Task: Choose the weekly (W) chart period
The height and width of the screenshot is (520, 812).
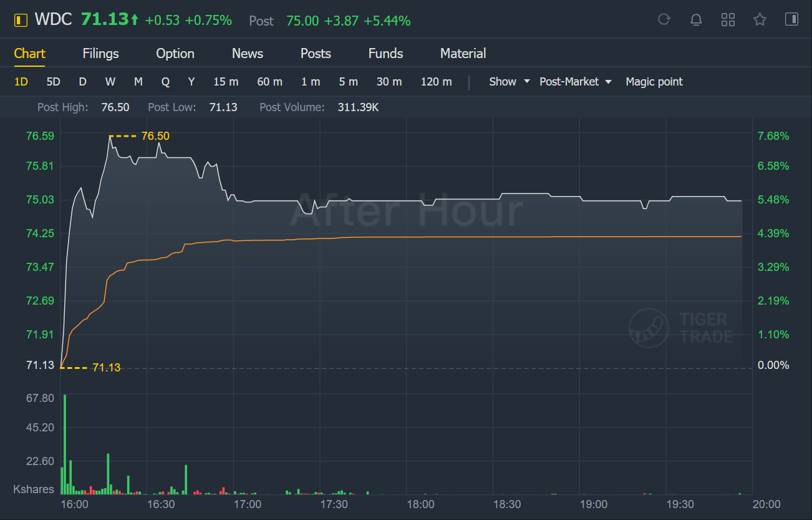Action: 110,82
